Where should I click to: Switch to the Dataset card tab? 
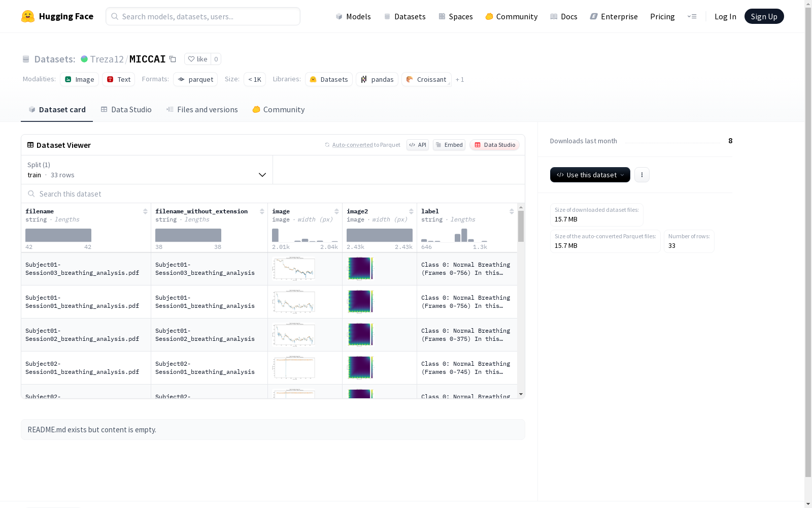[x=57, y=110]
